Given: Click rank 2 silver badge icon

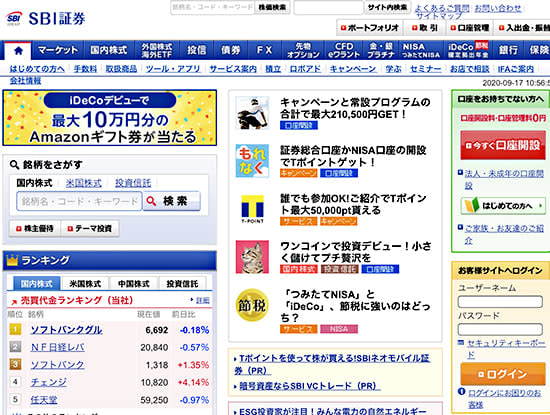Looking at the screenshot, I should click(15, 347).
